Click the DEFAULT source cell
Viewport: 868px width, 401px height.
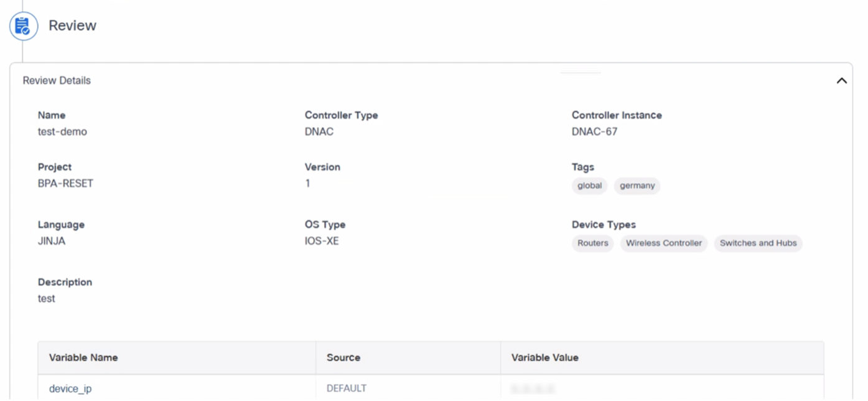[x=347, y=389]
